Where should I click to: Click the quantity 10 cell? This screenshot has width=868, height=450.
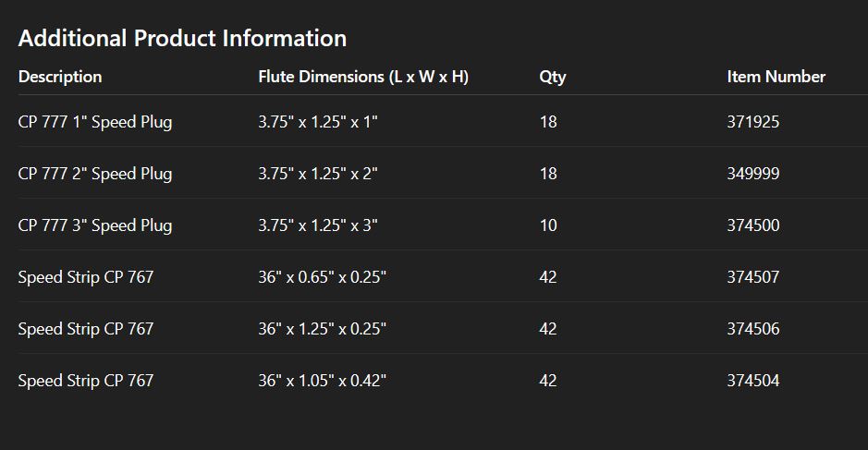coord(548,225)
